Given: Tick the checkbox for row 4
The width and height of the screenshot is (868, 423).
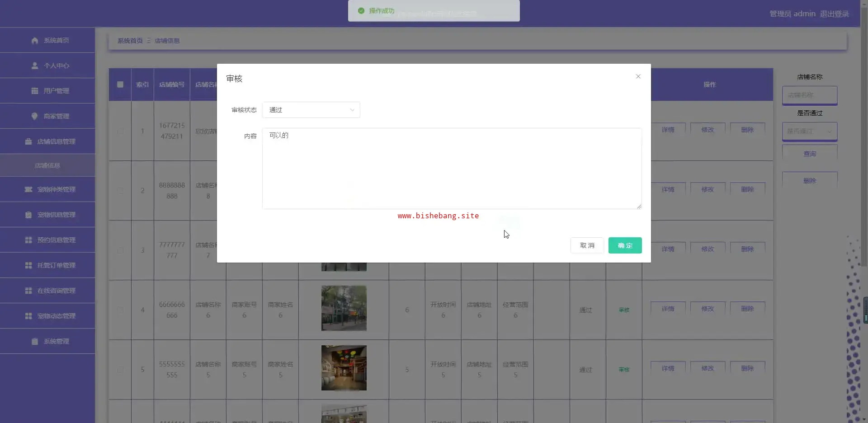Looking at the screenshot, I should (x=120, y=310).
